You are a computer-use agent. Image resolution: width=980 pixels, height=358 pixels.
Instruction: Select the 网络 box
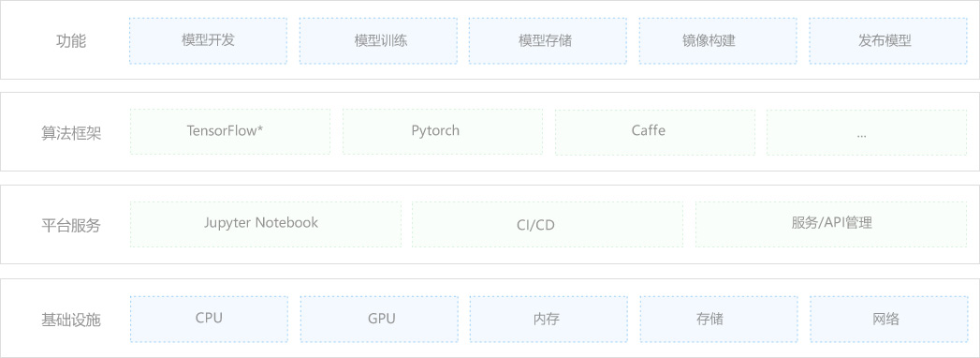(x=889, y=320)
